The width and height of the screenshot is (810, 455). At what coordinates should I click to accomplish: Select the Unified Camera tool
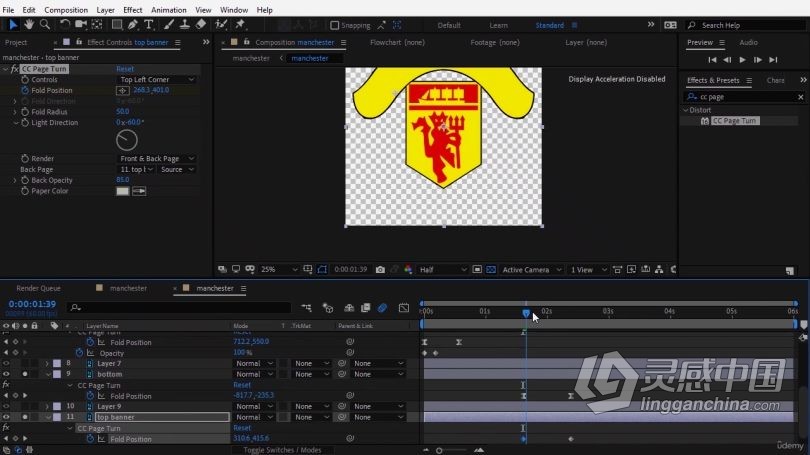pyautogui.click(x=81, y=24)
